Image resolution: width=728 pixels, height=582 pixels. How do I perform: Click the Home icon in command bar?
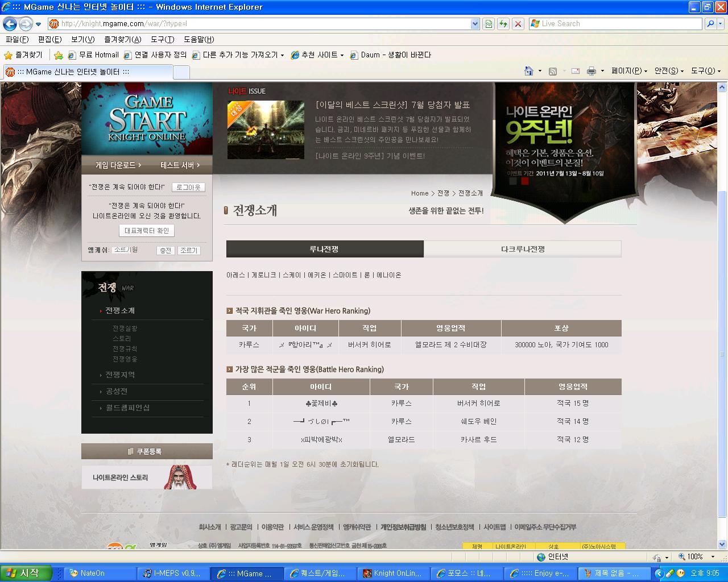529,71
